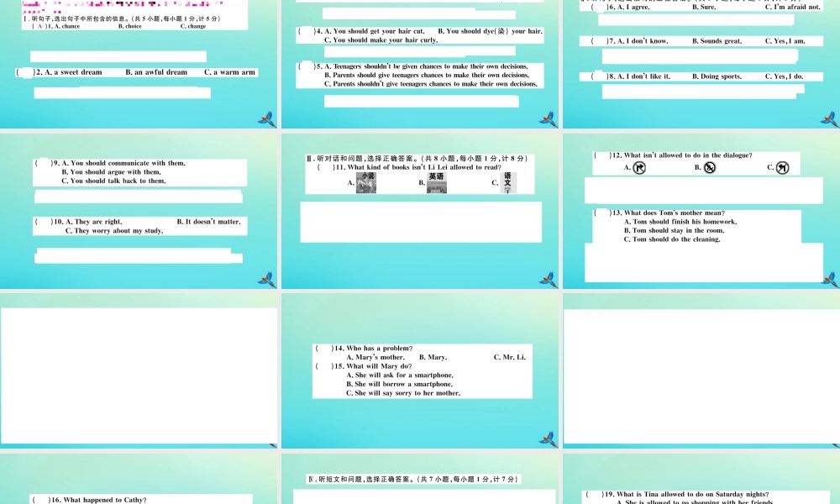
Task: Click 'A. Tom should finish his homework.'
Action: point(680,222)
